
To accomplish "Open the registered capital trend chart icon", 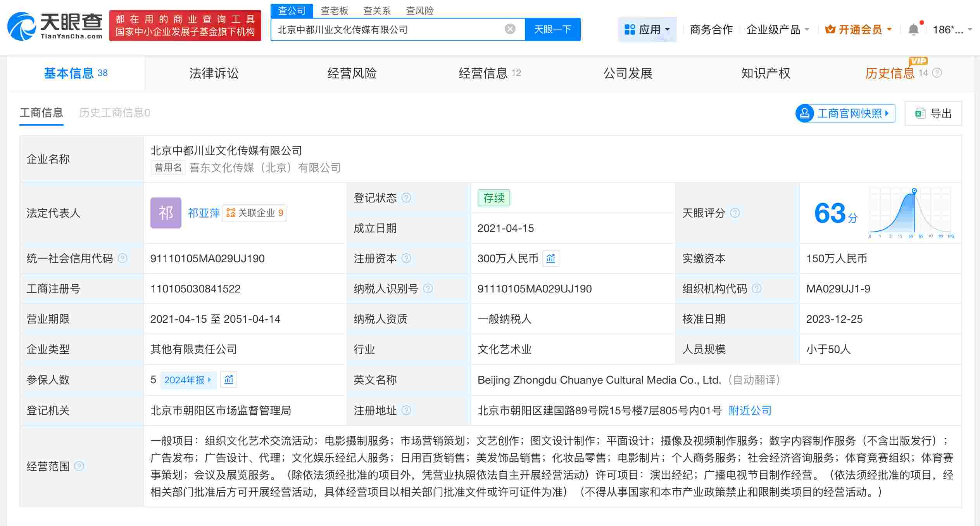I will (550, 258).
